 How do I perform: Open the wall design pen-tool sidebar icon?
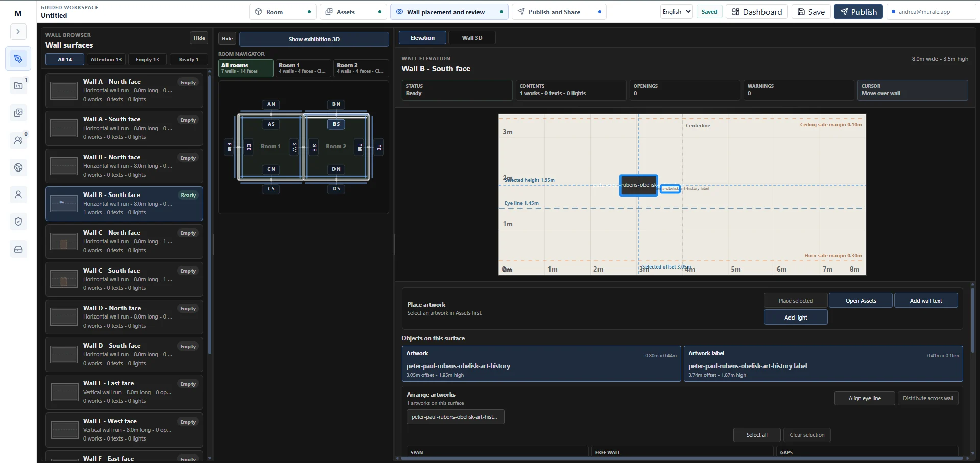[x=18, y=59]
